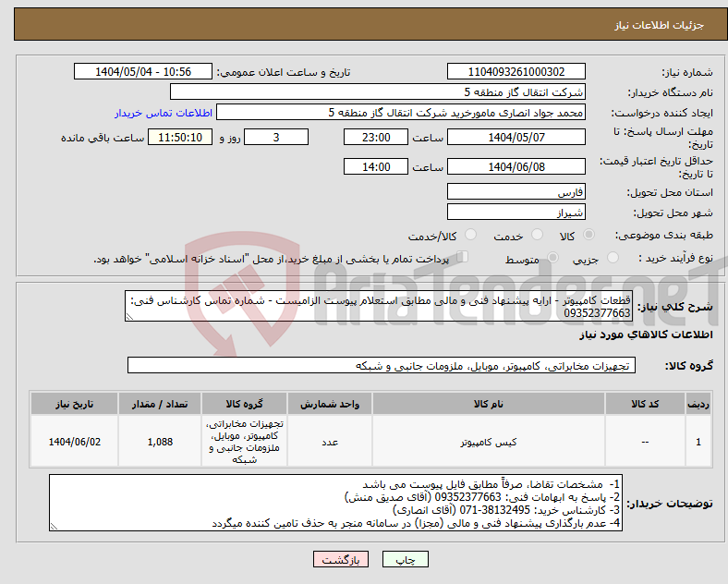
Task: Click the remaining days field showing 3
Action: [x=276, y=137]
